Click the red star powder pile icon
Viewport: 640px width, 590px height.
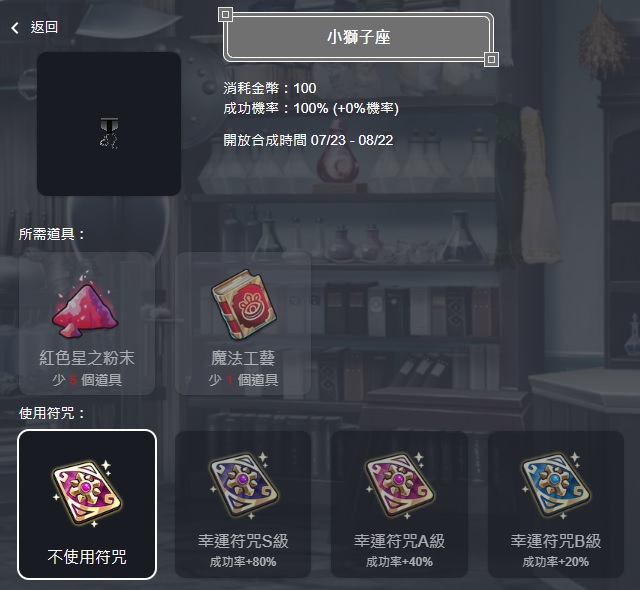(86, 308)
